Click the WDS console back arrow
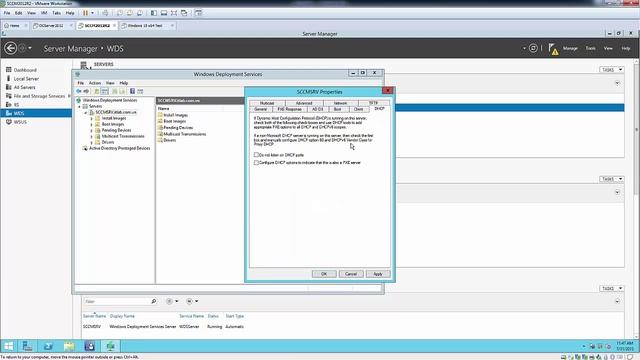 coord(79,91)
